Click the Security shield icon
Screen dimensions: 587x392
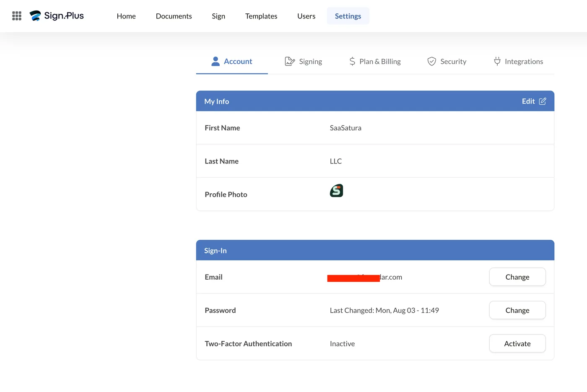[x=432, y=61]
